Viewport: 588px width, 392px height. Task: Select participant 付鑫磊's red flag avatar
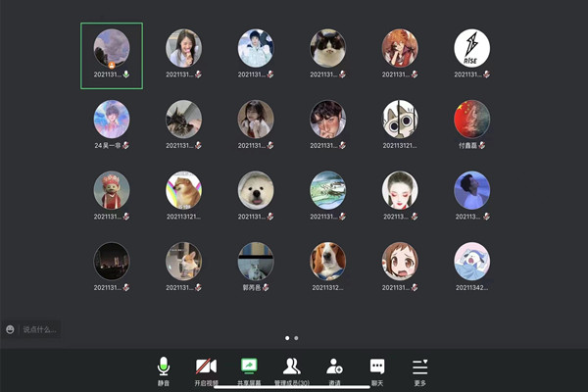tap(472, 119)
